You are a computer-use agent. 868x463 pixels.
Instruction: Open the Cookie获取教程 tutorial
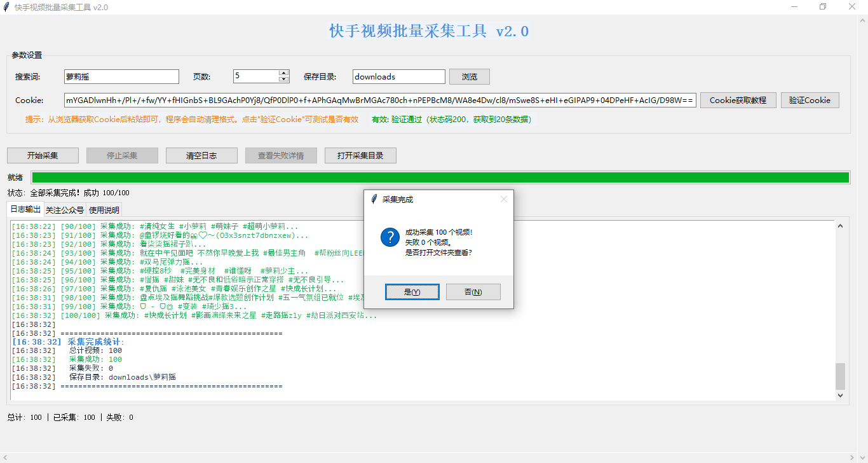pyautogui.click(x=738, y=100)
